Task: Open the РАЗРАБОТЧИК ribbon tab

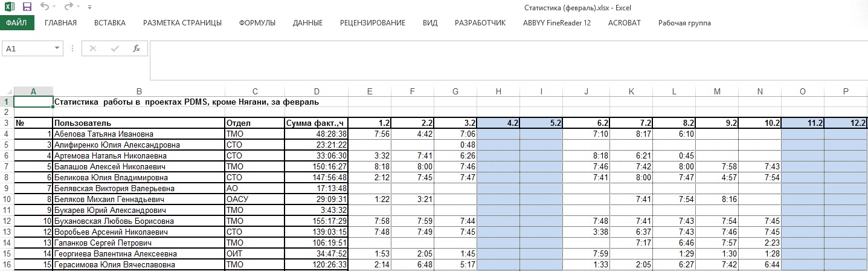Action: [480, 23]
